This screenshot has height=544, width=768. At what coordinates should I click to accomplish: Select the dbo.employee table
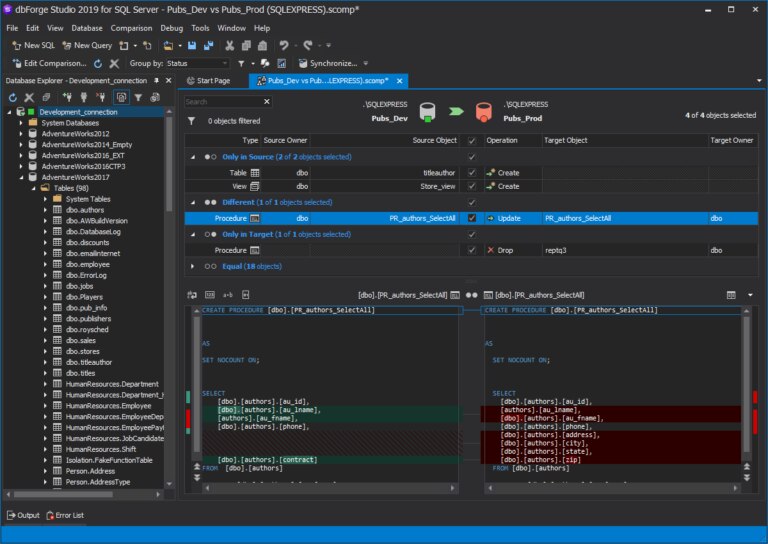(x=88, y=264)
